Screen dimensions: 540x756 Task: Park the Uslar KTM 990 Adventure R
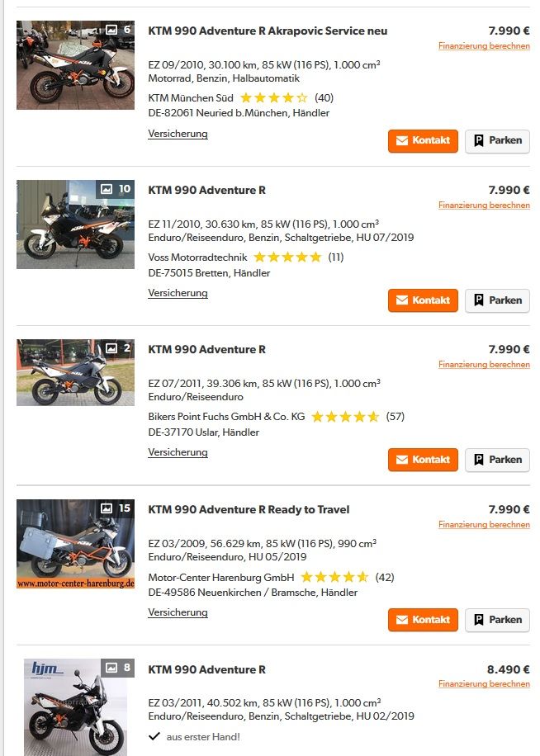[497, 460]
